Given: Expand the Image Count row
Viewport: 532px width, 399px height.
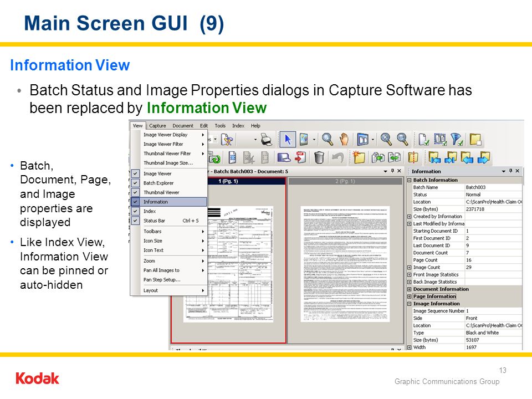Looking at the screenshot, I should click(x=410, y=267).
